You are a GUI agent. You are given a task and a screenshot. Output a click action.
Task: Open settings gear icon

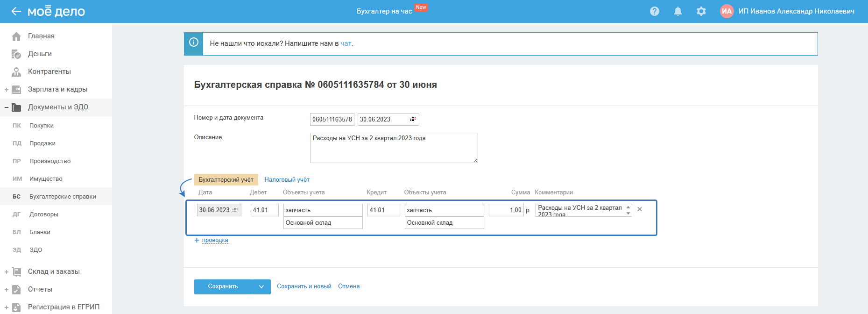[701, 11]
